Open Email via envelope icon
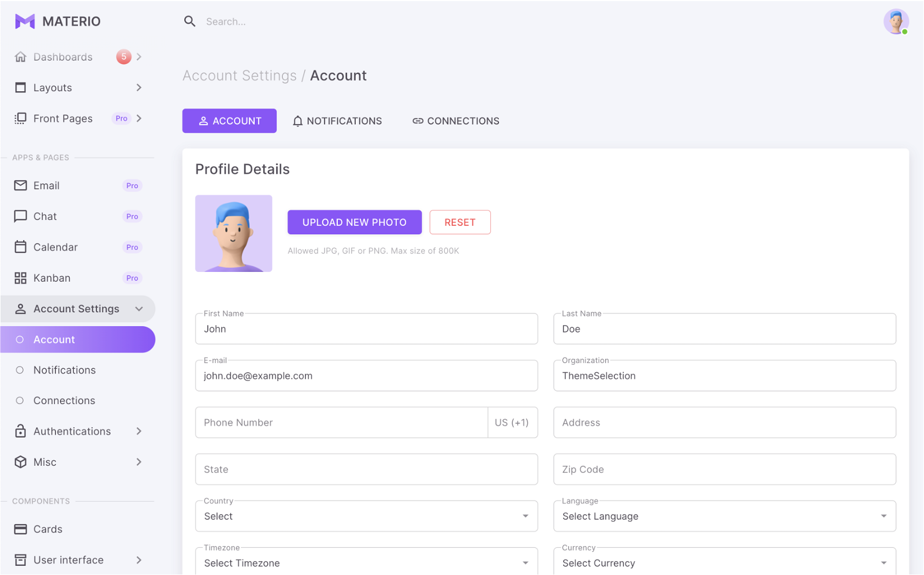 (x=21, y=185)
